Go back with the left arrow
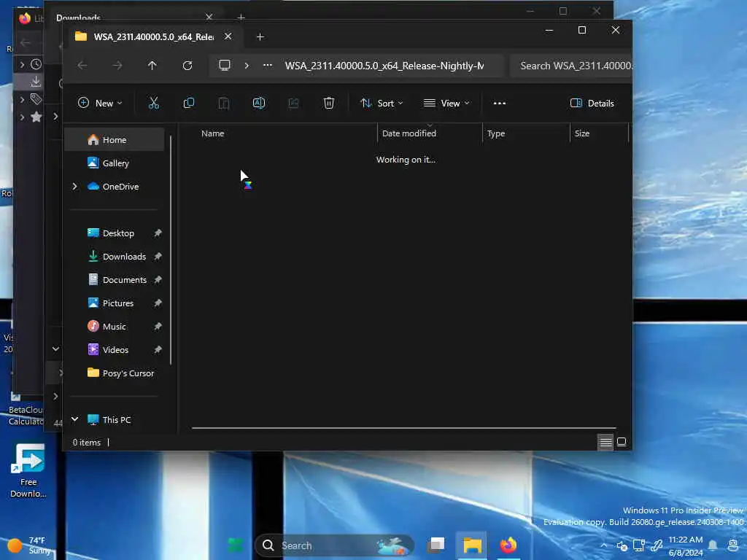The image size is (747, 560). 82,65
